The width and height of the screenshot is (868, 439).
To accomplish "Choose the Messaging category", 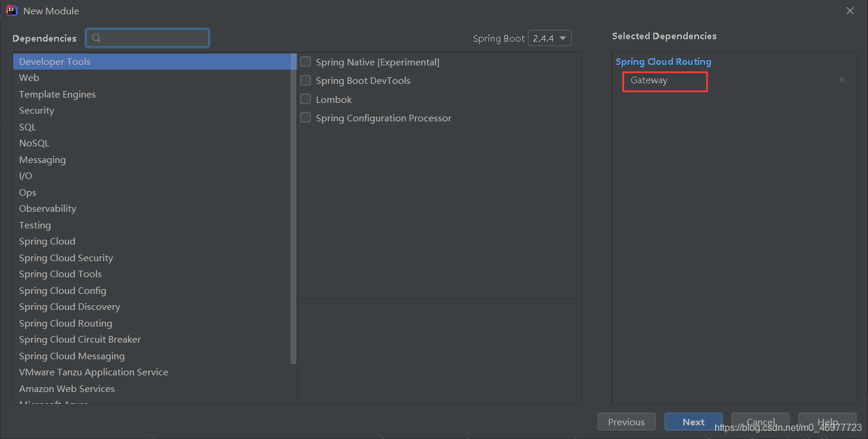I will pos(152,159).
